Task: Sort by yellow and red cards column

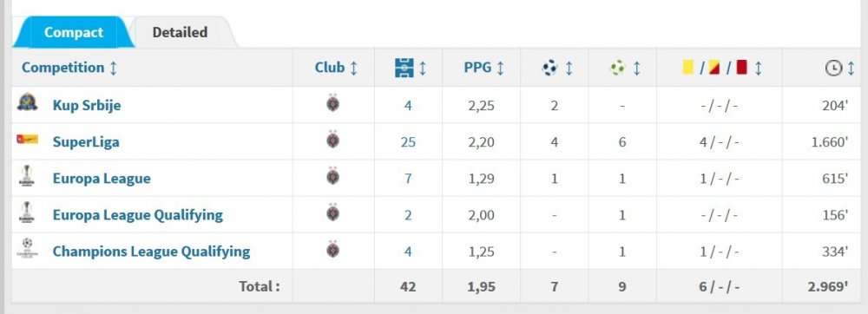Action: (722, 68)
